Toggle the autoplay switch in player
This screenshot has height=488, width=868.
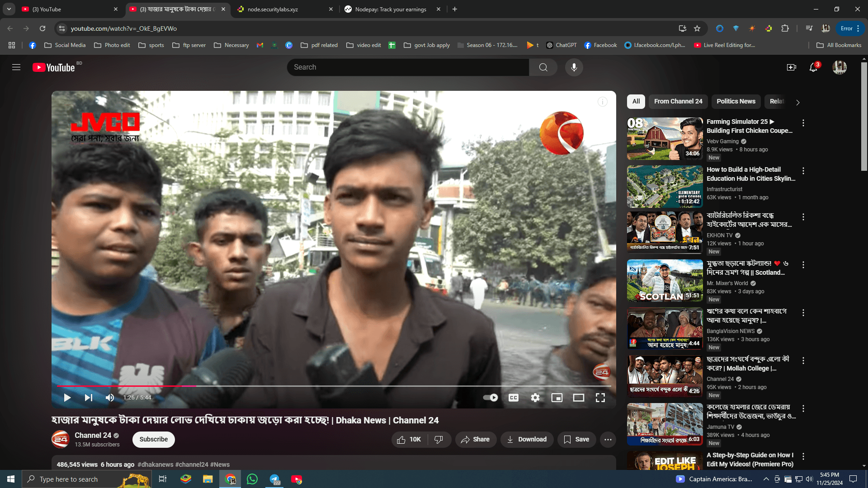[x=491, y=398]
